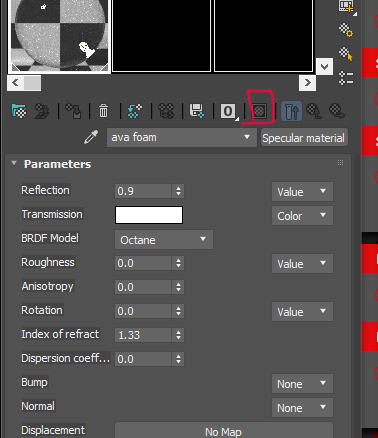Open the BRDF Model Octane dropdown
This screenshot has height=438, width=378.
click(164, 240)
